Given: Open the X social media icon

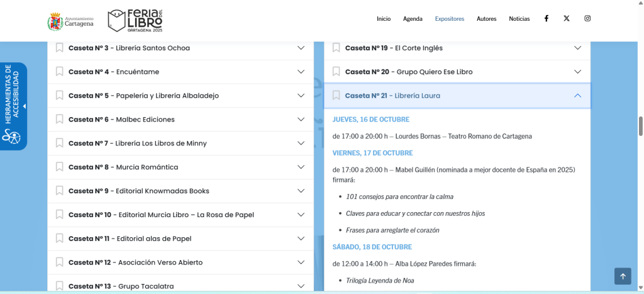Looking at the screenshot, I should tap(567, 18).
